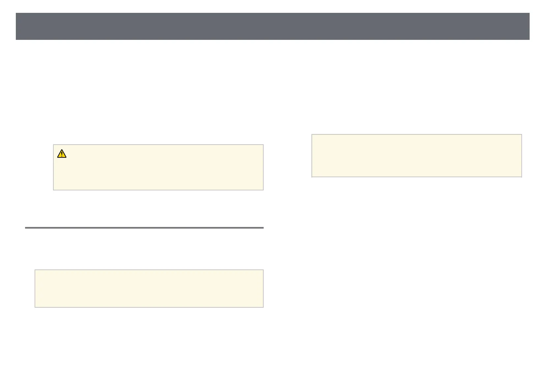Select the caution symbol in the left box
Image resolution: width=555 pixels, height=392 pixels.
62,154
